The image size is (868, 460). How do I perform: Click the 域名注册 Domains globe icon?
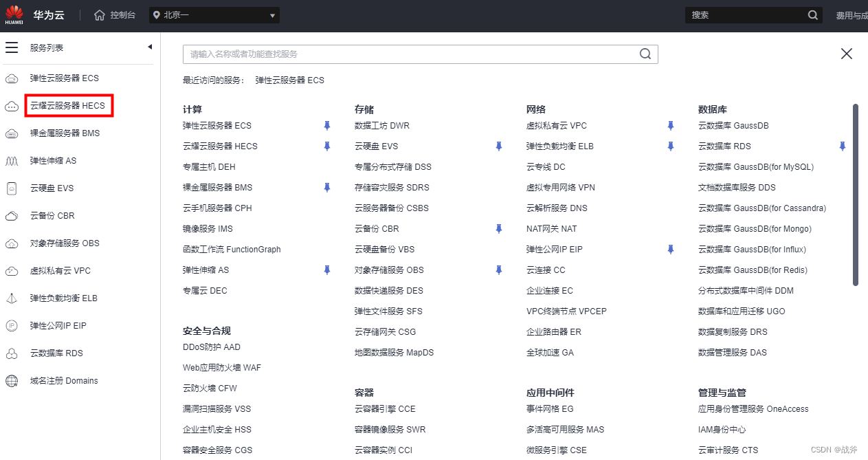tap(12, 380)
